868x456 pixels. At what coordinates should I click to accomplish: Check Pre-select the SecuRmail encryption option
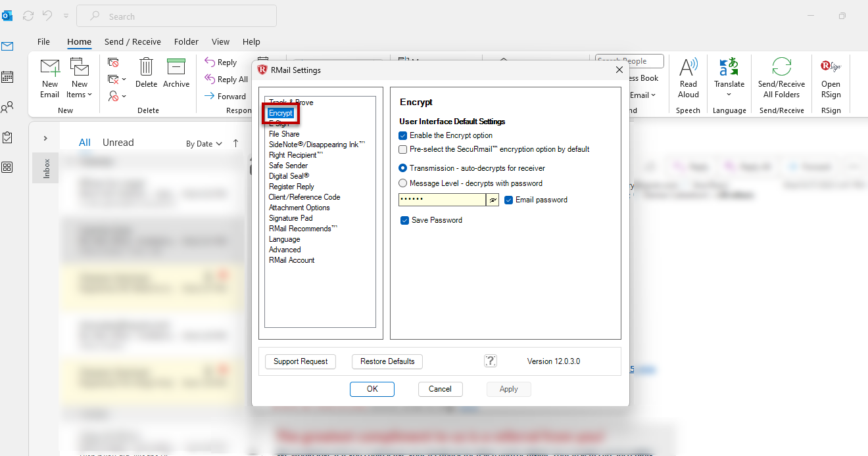403,149
